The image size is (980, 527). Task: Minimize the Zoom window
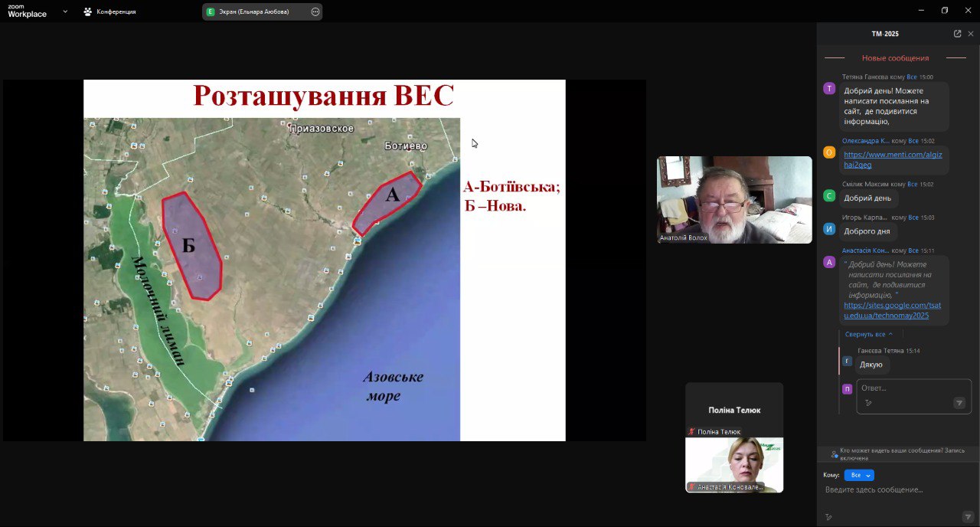pos(921,11)
